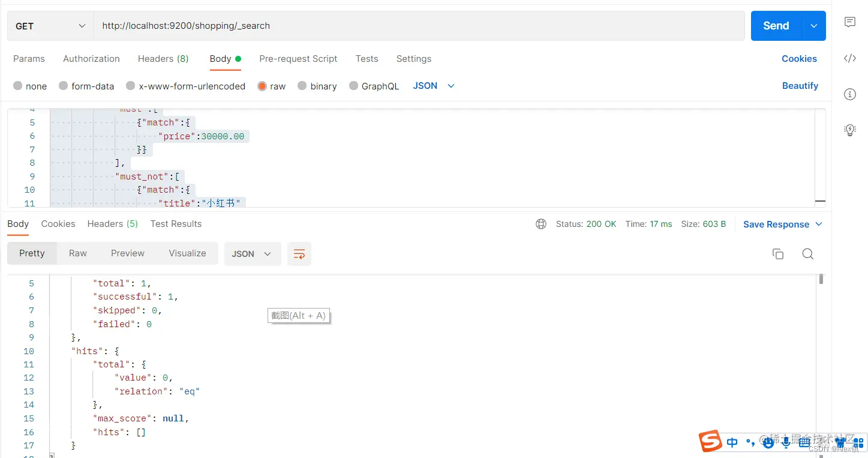Image resolution: width=868 pixels, height=458 pixels.
Task: Toggle the Chinese 中 input mode icon
Action: pos(732,442)
